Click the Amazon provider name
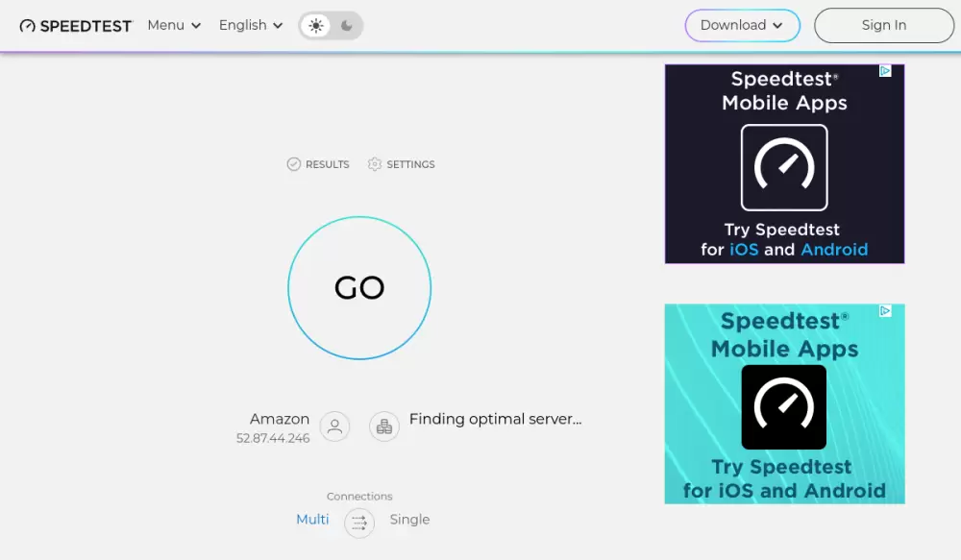Viewport: 961px width, 560px height. tap(280, 419)
